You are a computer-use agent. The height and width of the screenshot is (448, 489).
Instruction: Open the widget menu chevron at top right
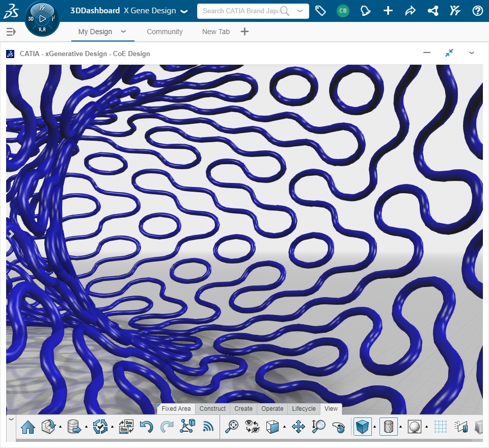[472, 53]
